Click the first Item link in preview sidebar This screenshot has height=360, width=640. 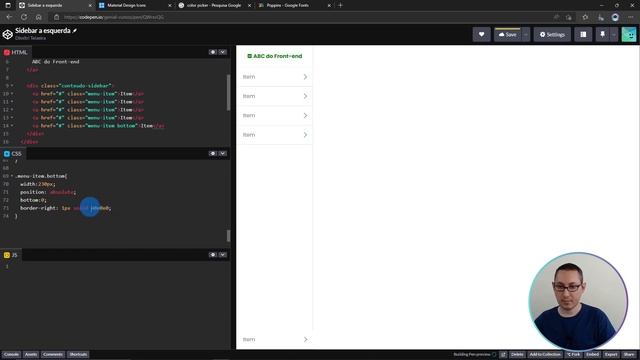[274, 77]
